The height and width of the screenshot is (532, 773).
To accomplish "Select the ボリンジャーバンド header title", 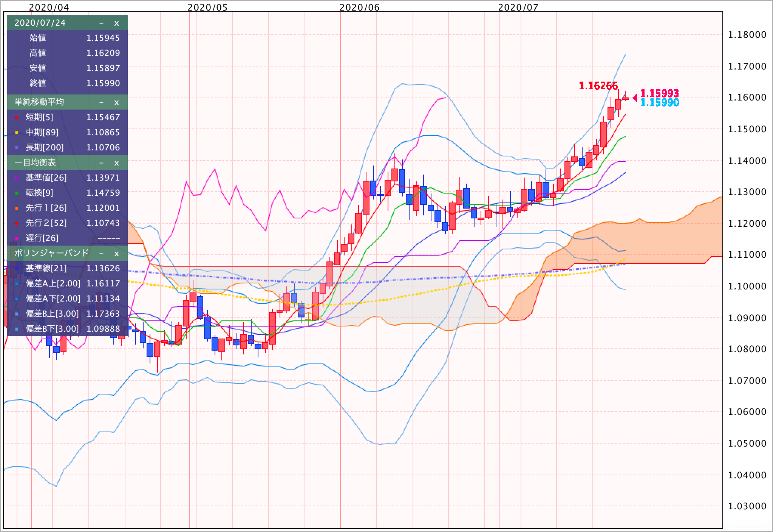I will [x=51, y=253].
